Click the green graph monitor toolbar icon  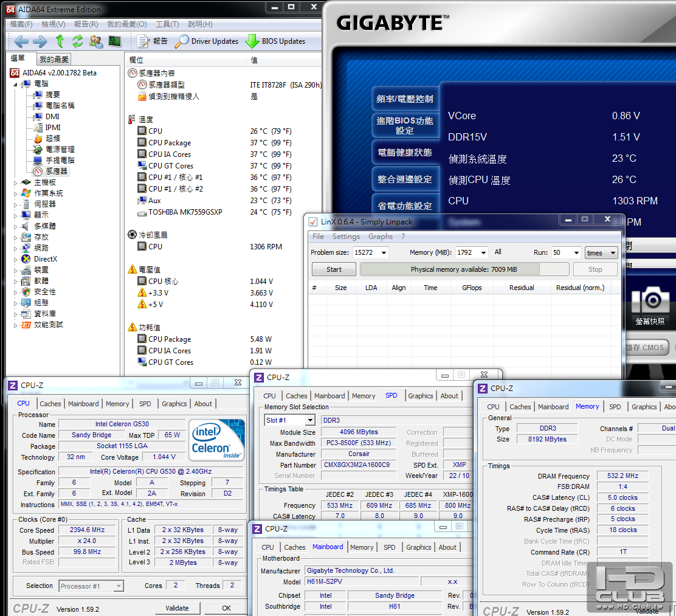[x=114, y=41]
